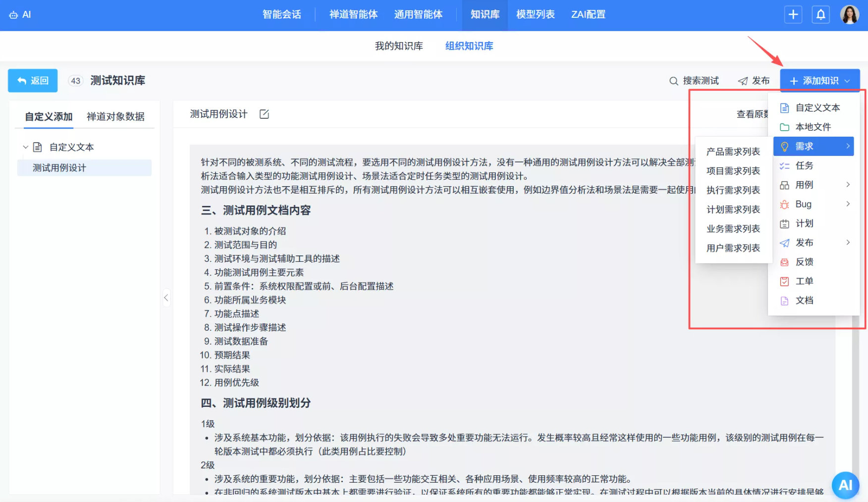Viewport: 868px width, 502px height.
Task: Select 模型列表 in the top navigation
Action: [x=535, y=14]
